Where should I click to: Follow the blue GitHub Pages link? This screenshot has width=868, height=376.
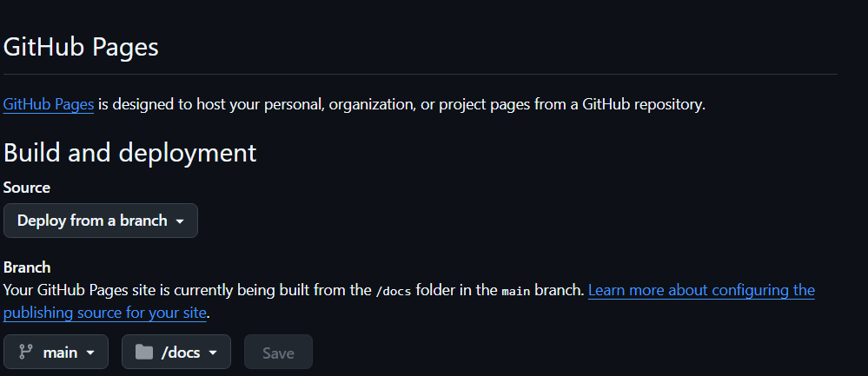pyautogui.click(x=49, y=104)
